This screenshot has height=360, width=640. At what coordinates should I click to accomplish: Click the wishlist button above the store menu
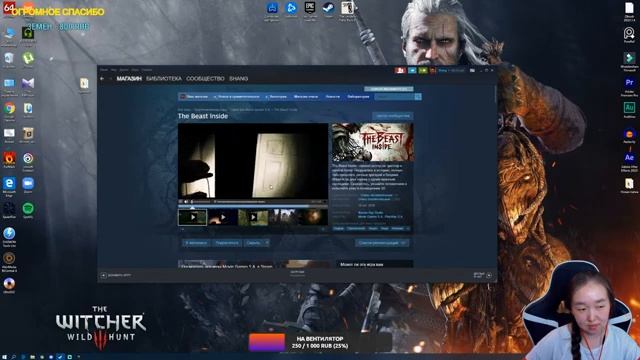click(389, 89)
